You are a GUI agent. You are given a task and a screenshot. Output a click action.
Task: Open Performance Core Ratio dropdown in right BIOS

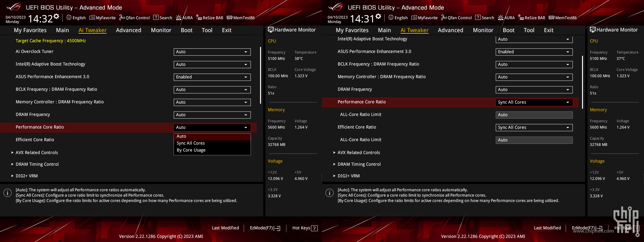click(534, 102)
